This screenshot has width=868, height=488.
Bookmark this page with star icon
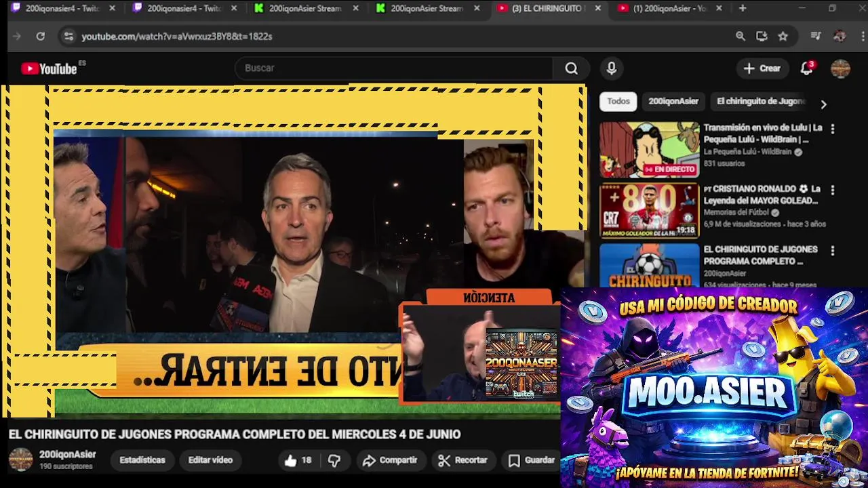point(783,37)
